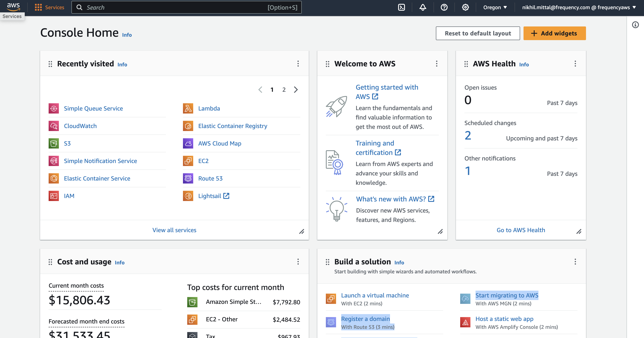The width and height of the screenshot is (644, 338).
Task: Open Build a solution widget options menu
Action: (575, 262)
